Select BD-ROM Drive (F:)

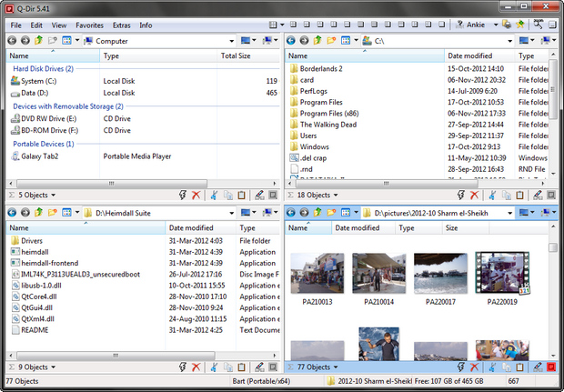click(x=45, y=130)
